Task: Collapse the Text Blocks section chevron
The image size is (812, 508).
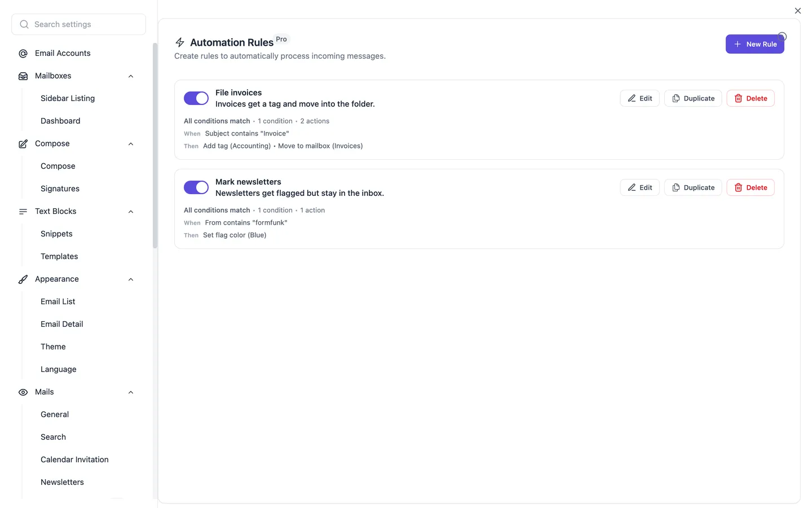Action: coord(131,212)
